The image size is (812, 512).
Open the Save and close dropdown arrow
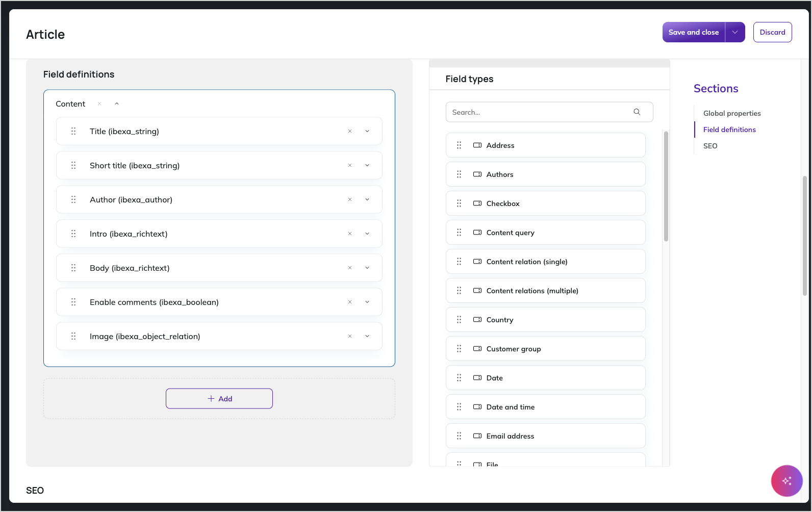click(735, 32)
